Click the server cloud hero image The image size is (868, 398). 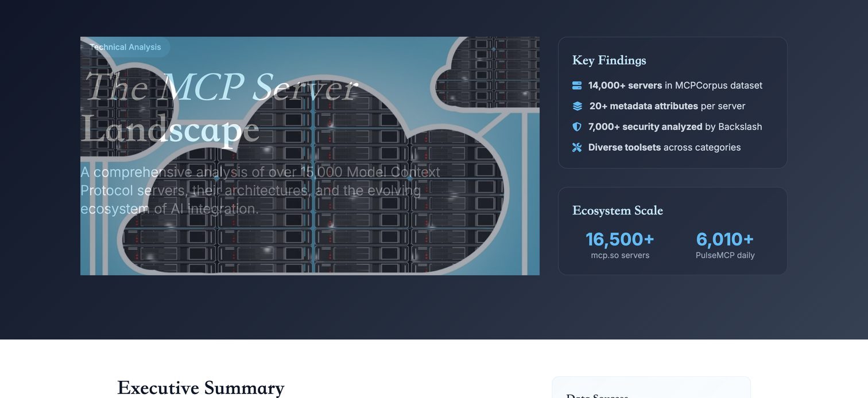pyautogui.click(x=310, y=156)
